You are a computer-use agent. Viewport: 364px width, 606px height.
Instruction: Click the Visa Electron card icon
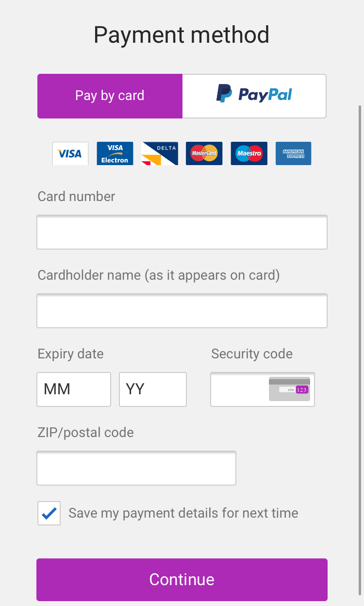115,153
